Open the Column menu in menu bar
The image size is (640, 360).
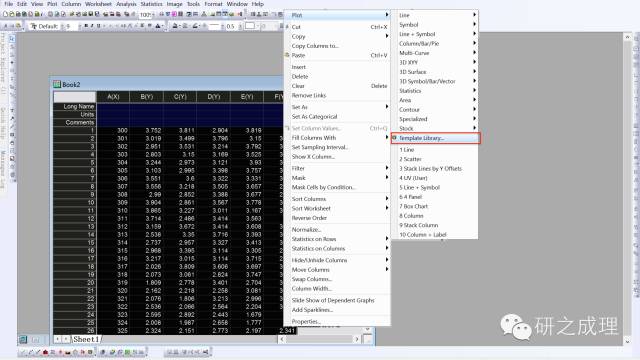pos(71,4)
